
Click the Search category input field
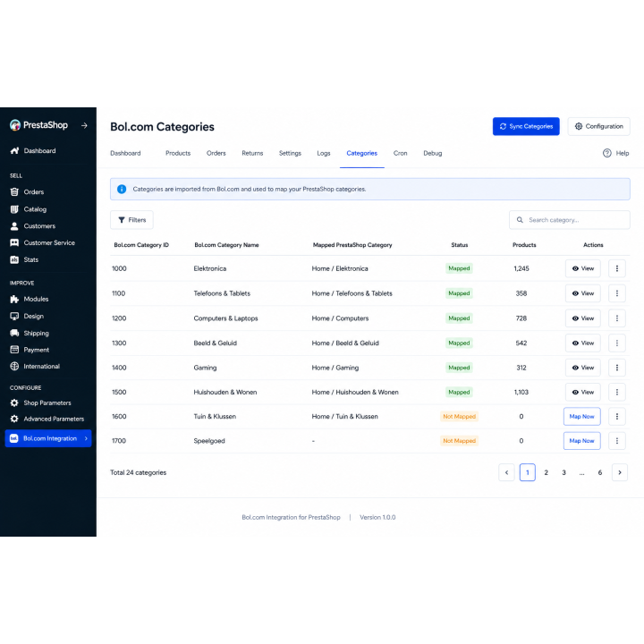coord(569,220)
